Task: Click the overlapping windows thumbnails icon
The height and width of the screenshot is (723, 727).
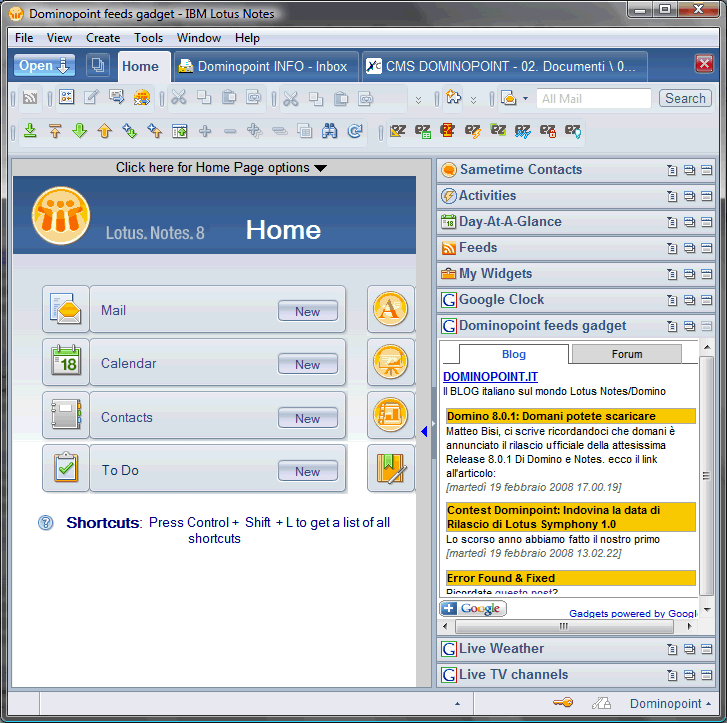Action: pyautogui.click(x=98, y=65)
